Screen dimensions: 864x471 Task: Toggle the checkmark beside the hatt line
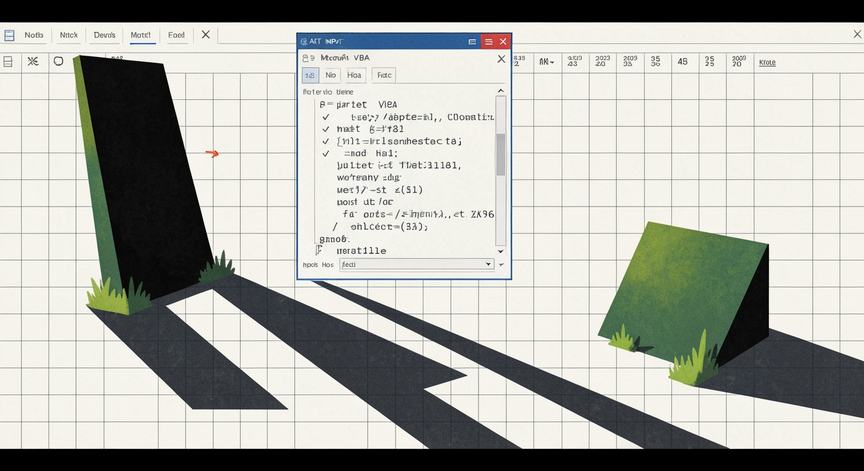(326, 129)
